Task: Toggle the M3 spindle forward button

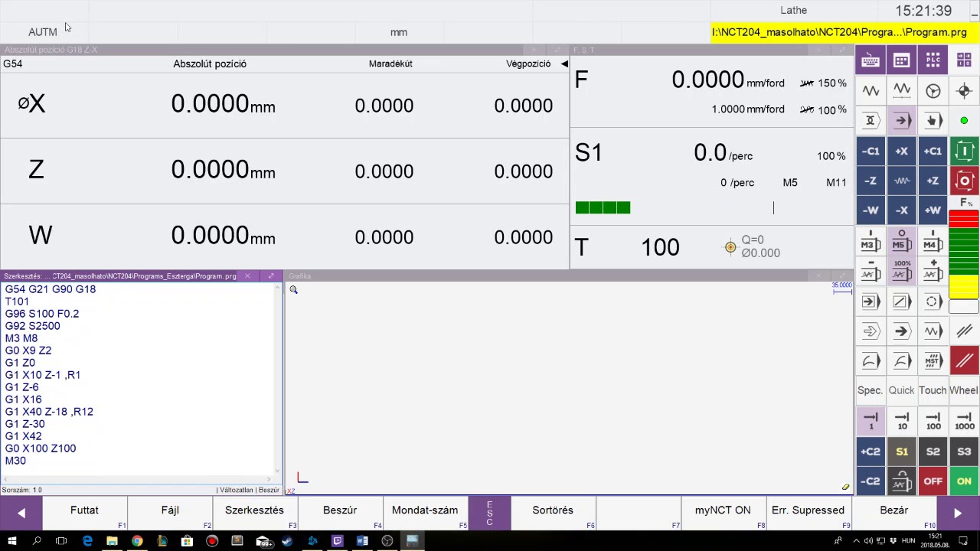Action: click(x=871, y=240)
